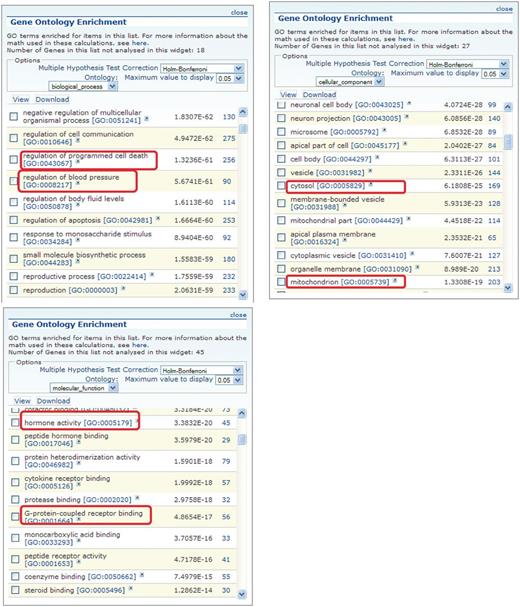
Task: Click Download in the cellular_component panel
Action: 319,94
